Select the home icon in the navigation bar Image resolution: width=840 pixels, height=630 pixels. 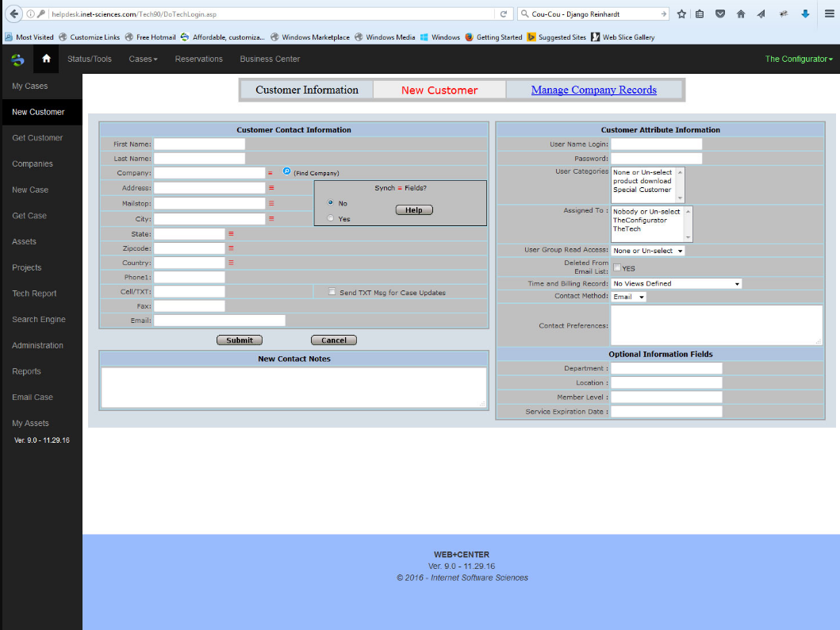(45, 59)
